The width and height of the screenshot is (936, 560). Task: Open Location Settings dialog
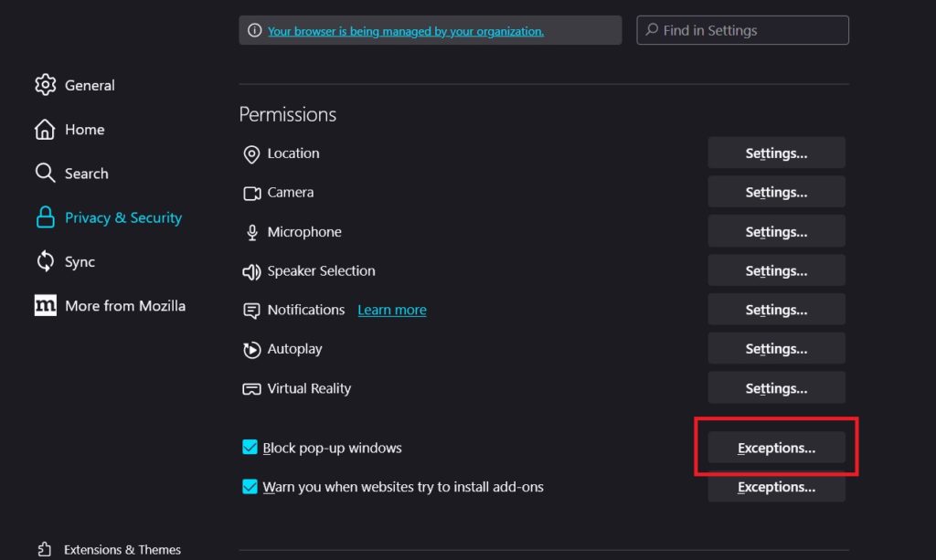click(776, 153)
